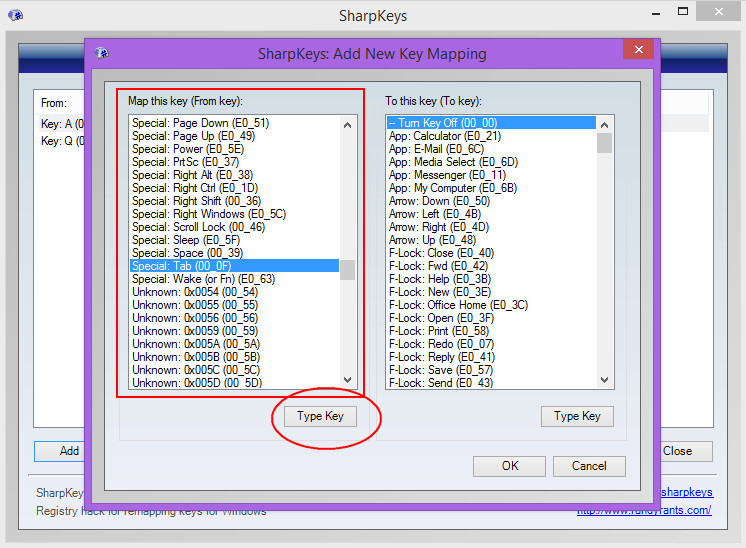Viewport: 746px width, 548px height.
Task: Select Special: Page Up (E0_49)
Action: (x=234, y=136)
